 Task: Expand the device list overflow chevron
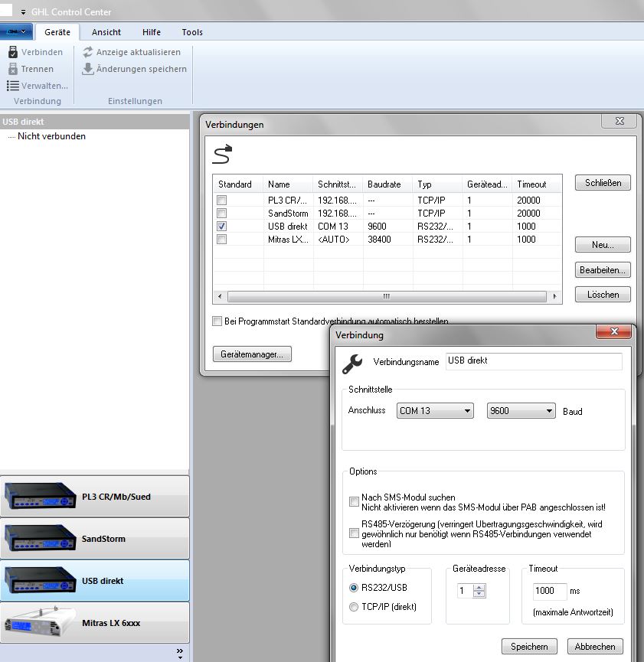(180, 653)
